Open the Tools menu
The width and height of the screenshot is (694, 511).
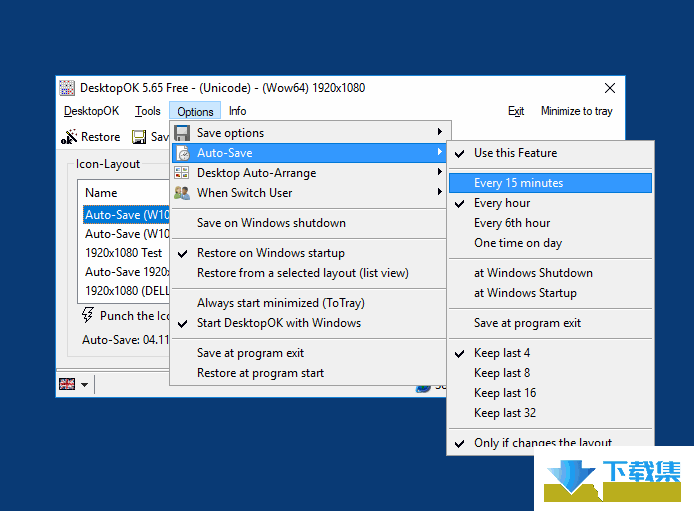(147, 111)
